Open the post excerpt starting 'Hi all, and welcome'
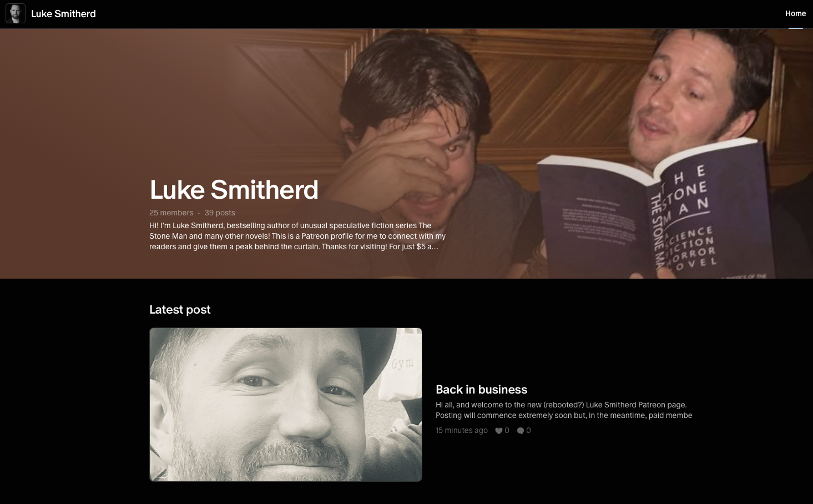Image resolution: width=813 pixels, height=504 pixels. 564,410
